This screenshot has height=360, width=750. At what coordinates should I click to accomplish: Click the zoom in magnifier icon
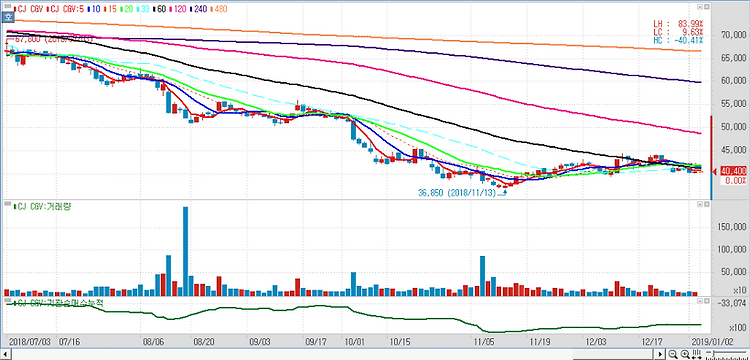[x=685, y=354]
